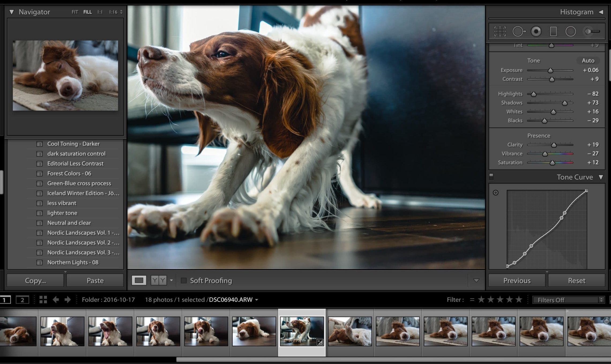Viewport: 611px width, 364px height.
Task: Collapse the Tone Curve panel triangle
Action: pos(601,177)
